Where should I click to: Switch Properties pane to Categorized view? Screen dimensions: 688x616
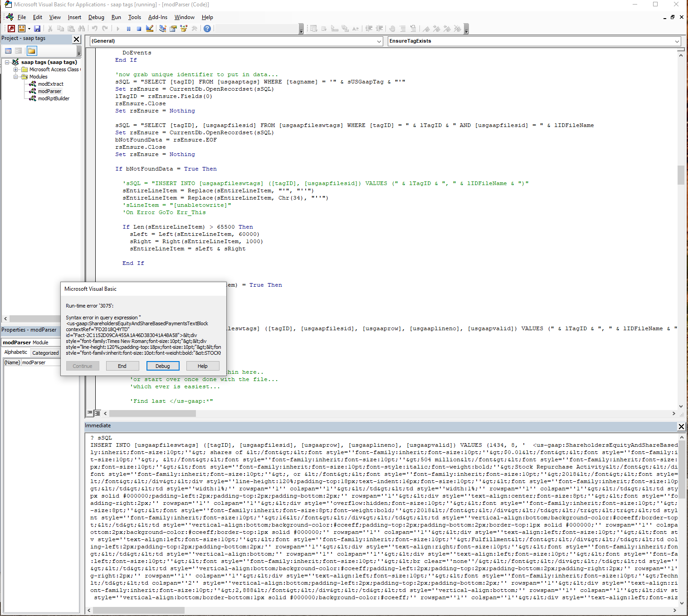point(45,352)
